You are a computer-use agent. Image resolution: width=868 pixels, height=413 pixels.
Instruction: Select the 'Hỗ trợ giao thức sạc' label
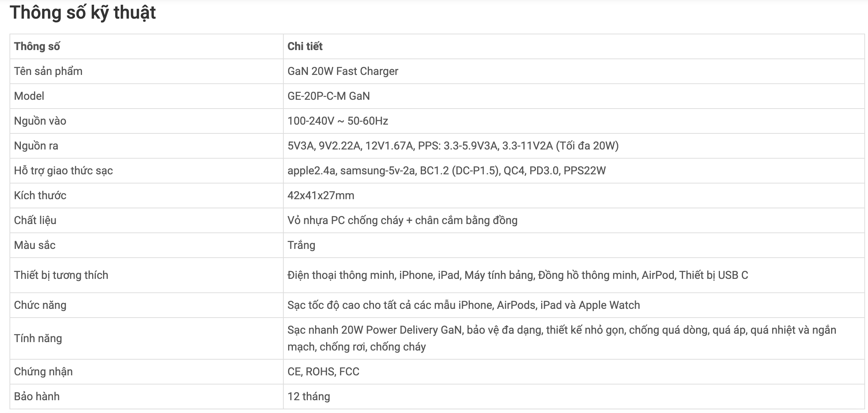coord(63,171)
